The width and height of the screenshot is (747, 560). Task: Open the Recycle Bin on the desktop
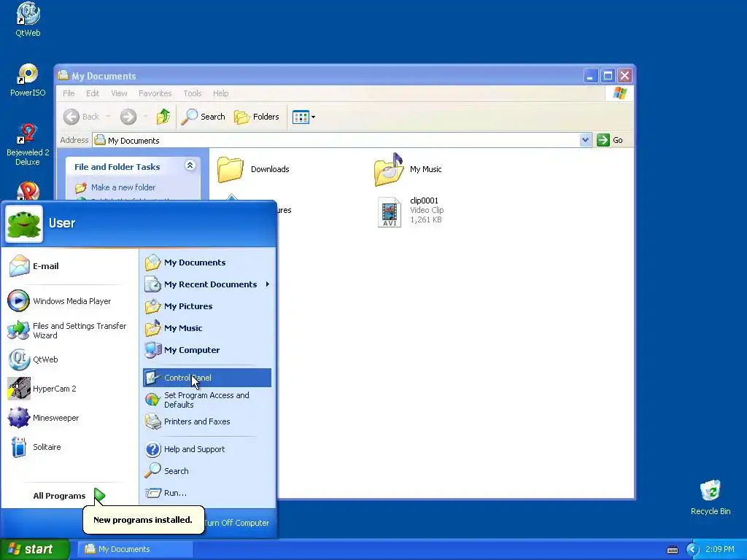[711, 497]
